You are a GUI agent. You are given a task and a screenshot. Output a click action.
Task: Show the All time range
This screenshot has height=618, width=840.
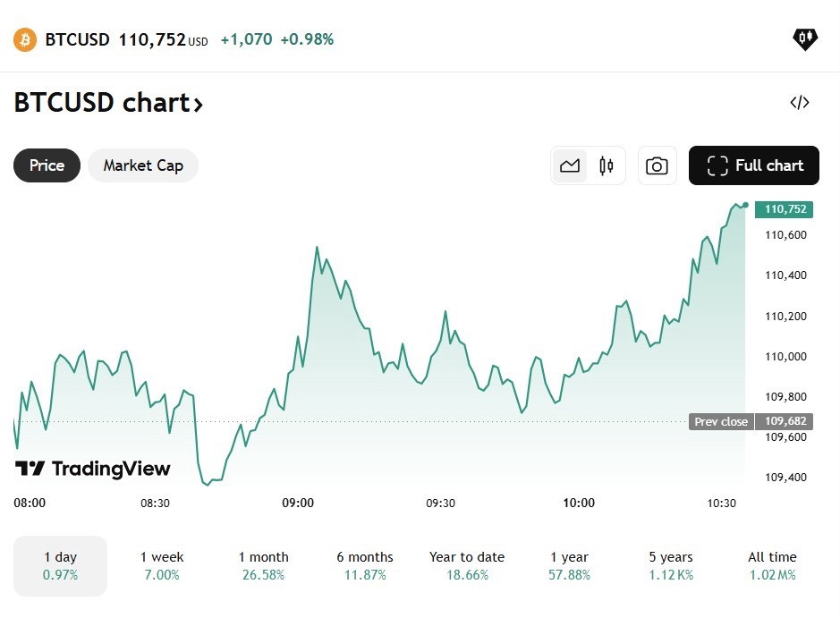coord(772,565)
